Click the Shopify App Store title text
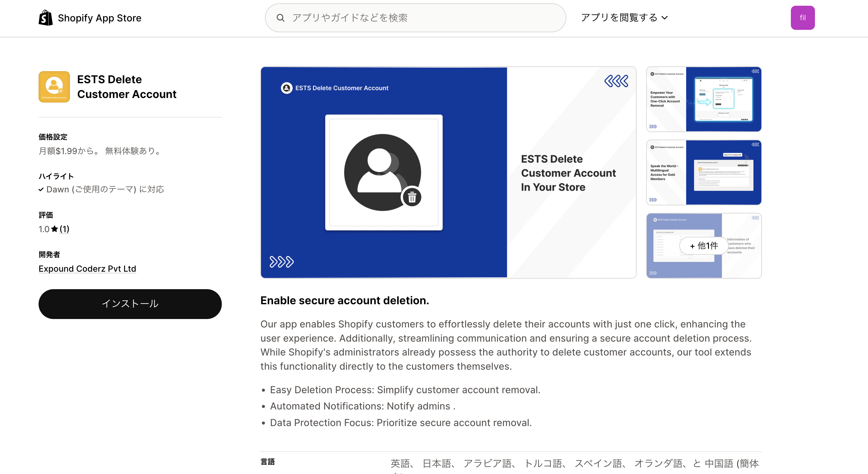The height and width of the screenshot is (474, 868). pyautogui.click(x=99, y=18)
